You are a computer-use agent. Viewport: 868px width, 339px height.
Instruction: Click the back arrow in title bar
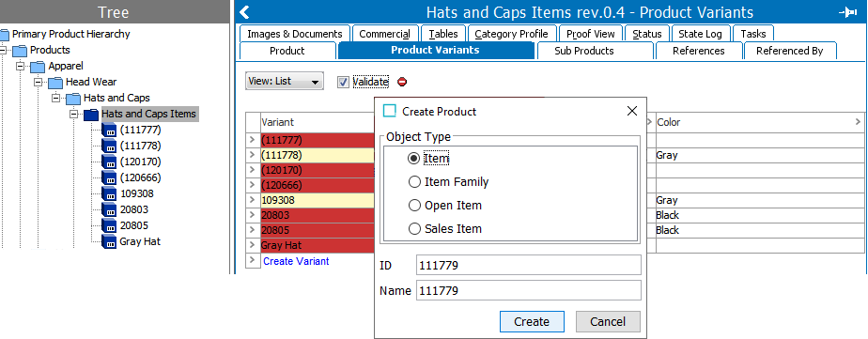[x=244, y=12]
